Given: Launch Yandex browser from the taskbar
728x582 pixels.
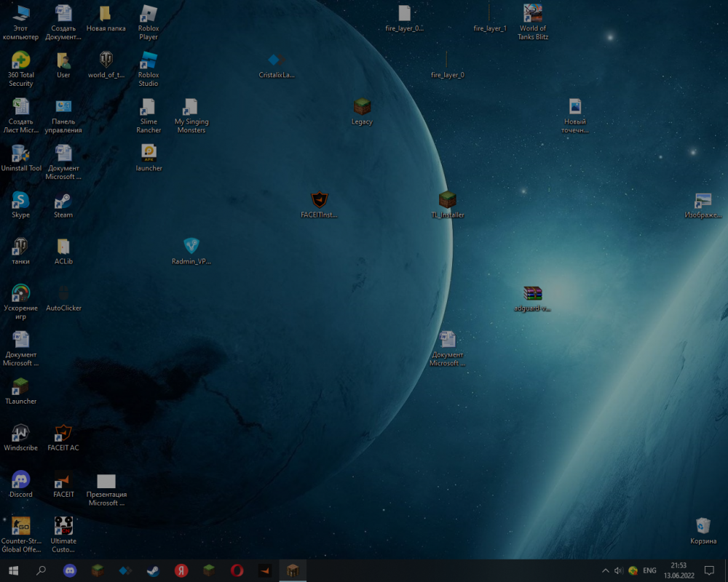Looking at the screenshot, I should (181, 570).
